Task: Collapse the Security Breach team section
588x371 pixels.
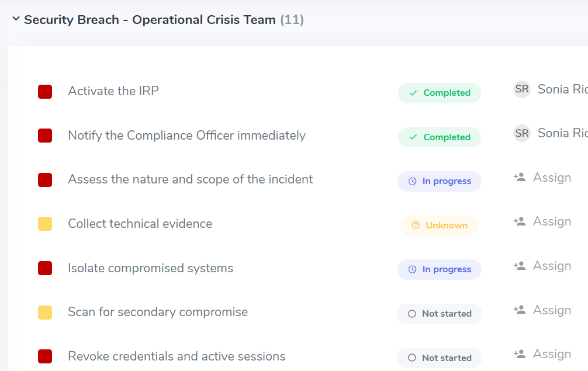Action: tap(16, 18)
